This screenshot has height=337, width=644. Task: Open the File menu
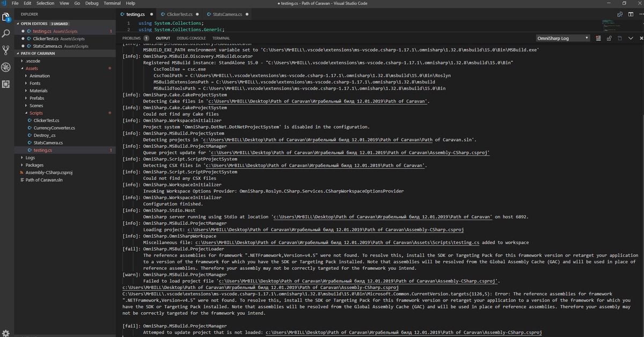pyautogui.click(x=16, y=3)
